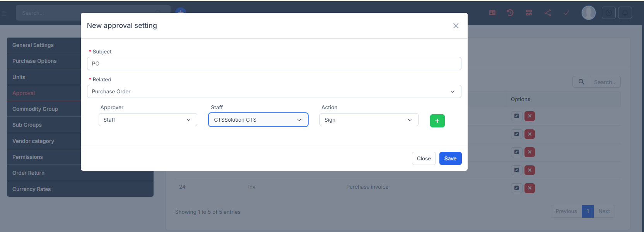Click the history clock-arrow icon in header
Viewport: 644px width, 232px height.
pyautogui.click(x=510, y=13)
